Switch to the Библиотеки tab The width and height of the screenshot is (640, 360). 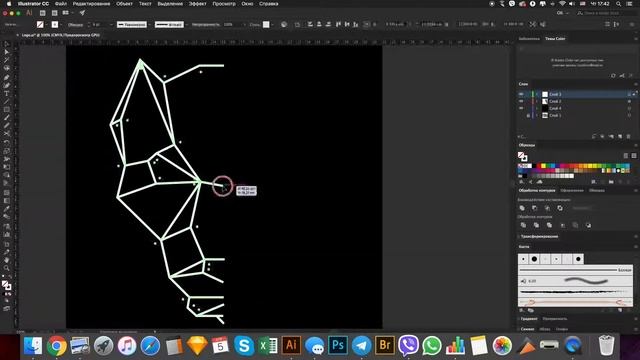pos(529,39)
